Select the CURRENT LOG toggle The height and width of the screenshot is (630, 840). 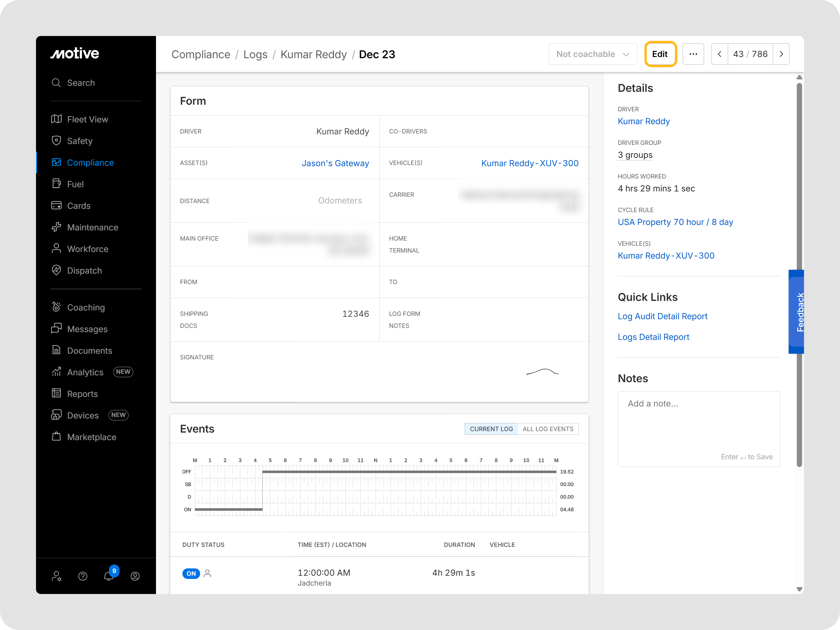[491, 429]
